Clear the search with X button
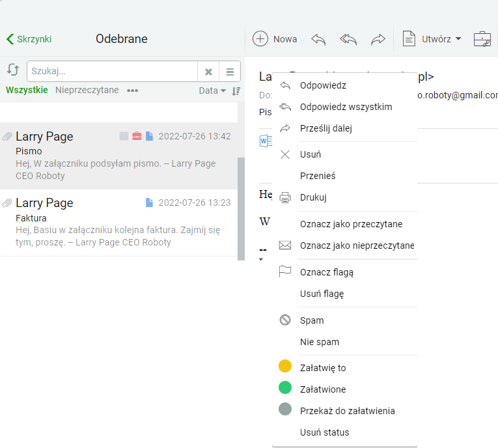 (208, 72)
